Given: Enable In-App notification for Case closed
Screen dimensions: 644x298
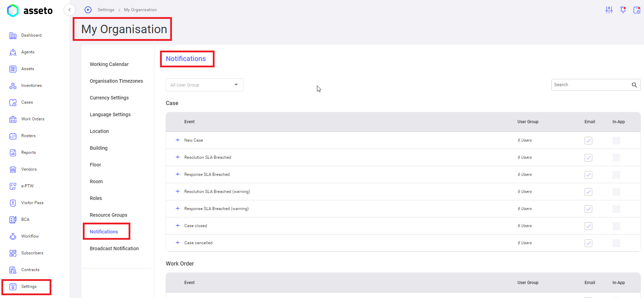Looking at the screenshot, I should (616, 226).
